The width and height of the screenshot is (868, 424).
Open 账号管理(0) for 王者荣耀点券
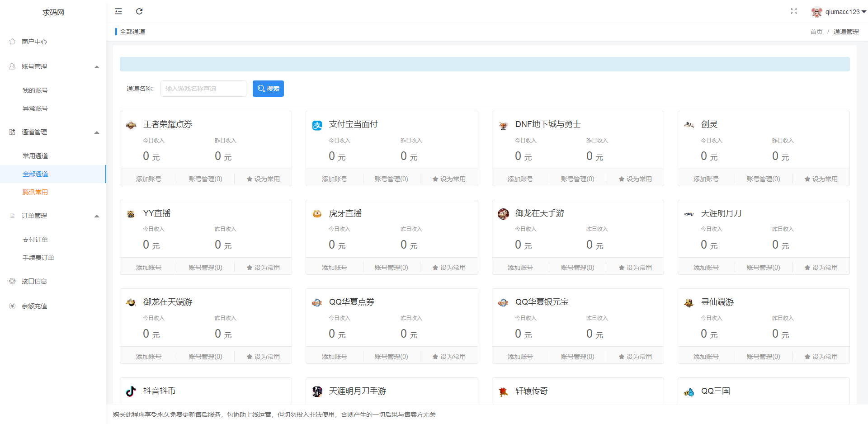click(x=206, y=179)
